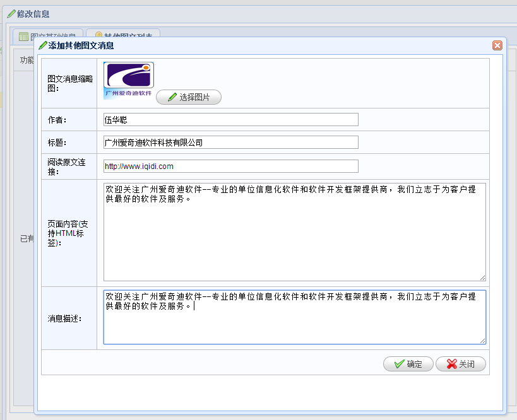Close the 添加其他图文消息 dialog

pos(497,45)
